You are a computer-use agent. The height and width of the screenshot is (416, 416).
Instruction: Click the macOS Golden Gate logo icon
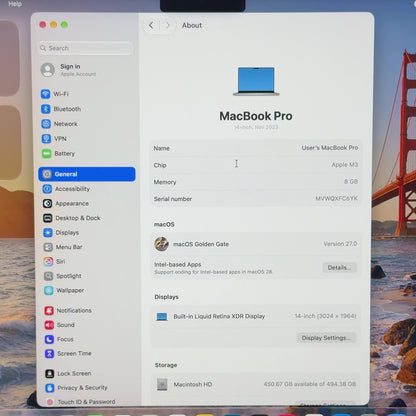[162, 244]
